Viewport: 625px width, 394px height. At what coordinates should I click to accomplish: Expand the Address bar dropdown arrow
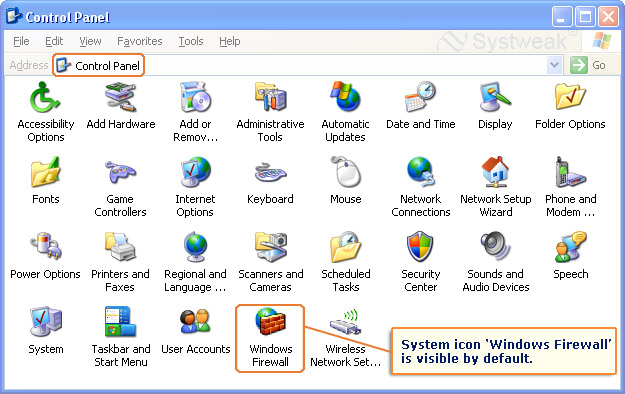(554, 65)
